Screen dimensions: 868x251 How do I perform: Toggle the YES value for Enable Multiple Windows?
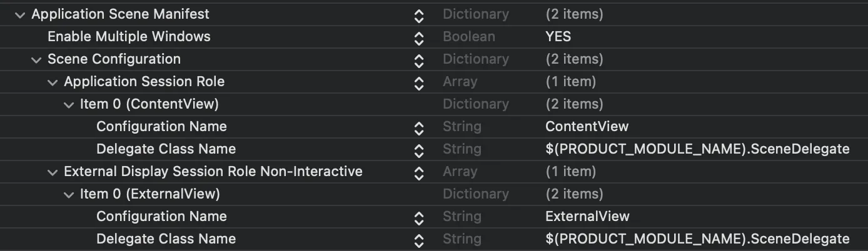point(558,37)
